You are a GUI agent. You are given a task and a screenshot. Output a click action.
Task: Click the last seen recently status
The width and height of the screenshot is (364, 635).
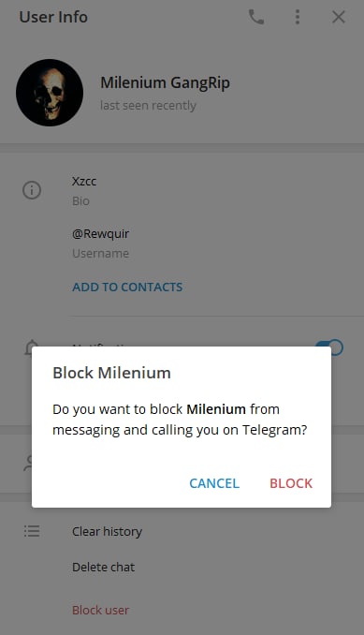[x=148, y=105]
